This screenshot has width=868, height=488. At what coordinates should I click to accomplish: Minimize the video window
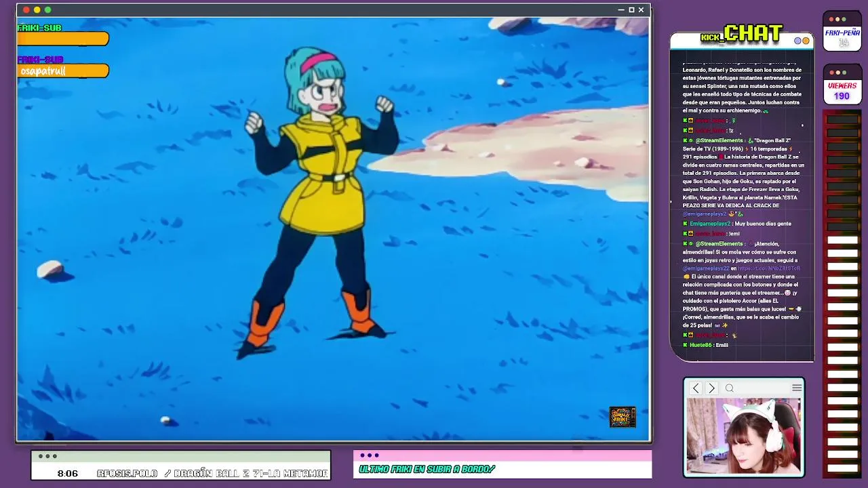tap(621, 9)
